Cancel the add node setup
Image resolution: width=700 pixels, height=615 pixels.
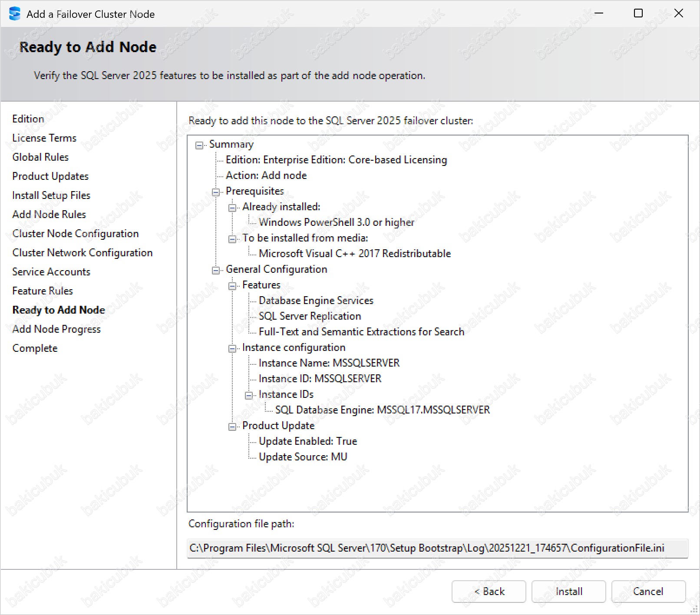[648, 592]
